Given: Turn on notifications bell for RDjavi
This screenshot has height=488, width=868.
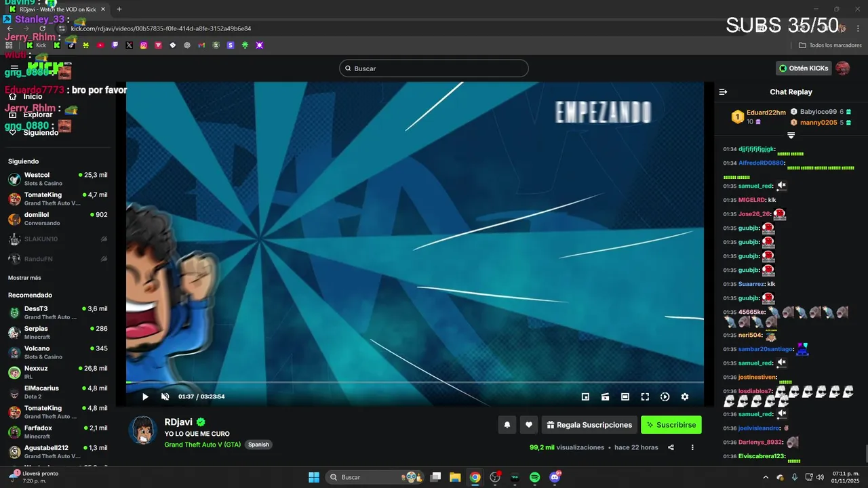Looking at the screenshot, I should [x=507, y=425].
